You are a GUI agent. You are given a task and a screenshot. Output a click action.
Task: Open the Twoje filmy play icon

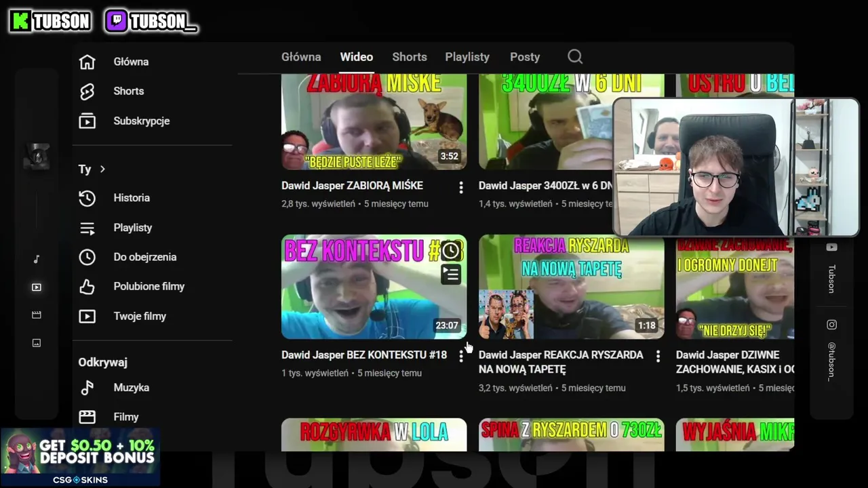tap(87, 317)
